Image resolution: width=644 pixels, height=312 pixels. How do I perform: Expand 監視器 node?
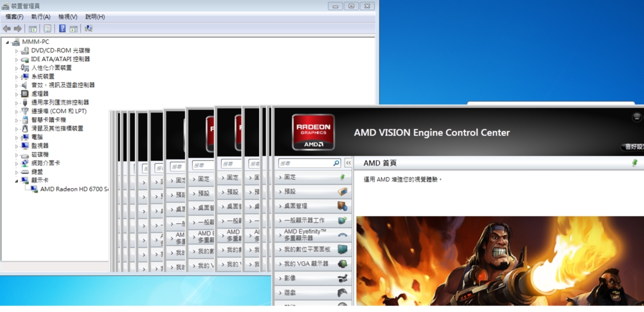point(17,146)
